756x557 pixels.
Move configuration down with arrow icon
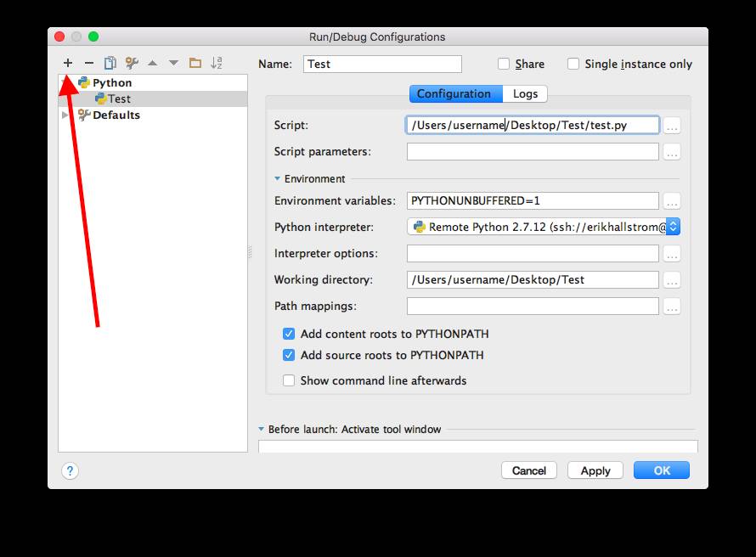pyautogui.click(x=173, y=63)
